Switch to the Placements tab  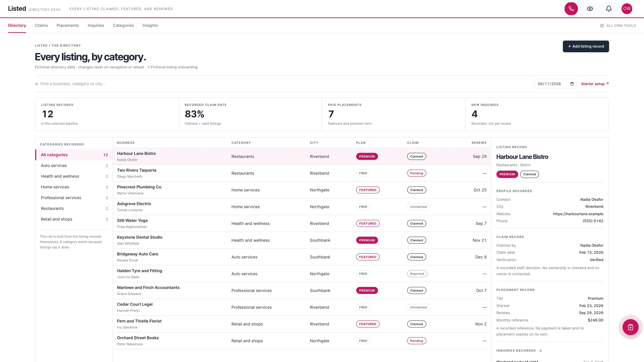click(68, 25)
